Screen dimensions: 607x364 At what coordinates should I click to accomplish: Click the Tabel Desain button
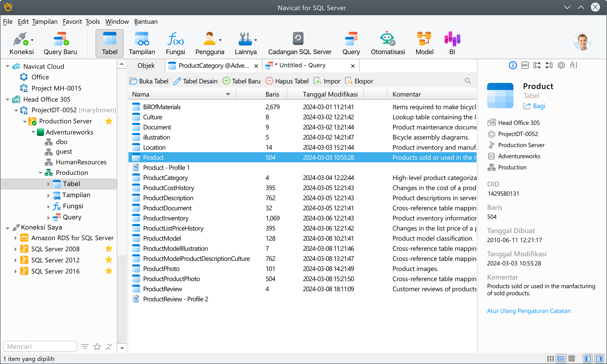[196, 81]
